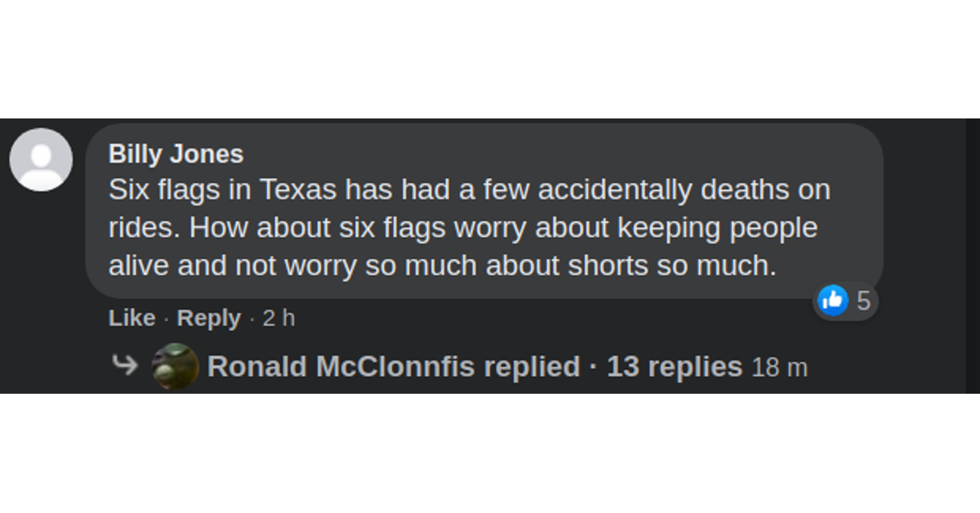
Task: Like Billy Jones's comment
Action: pyautogui.click(x=131, y=318)
